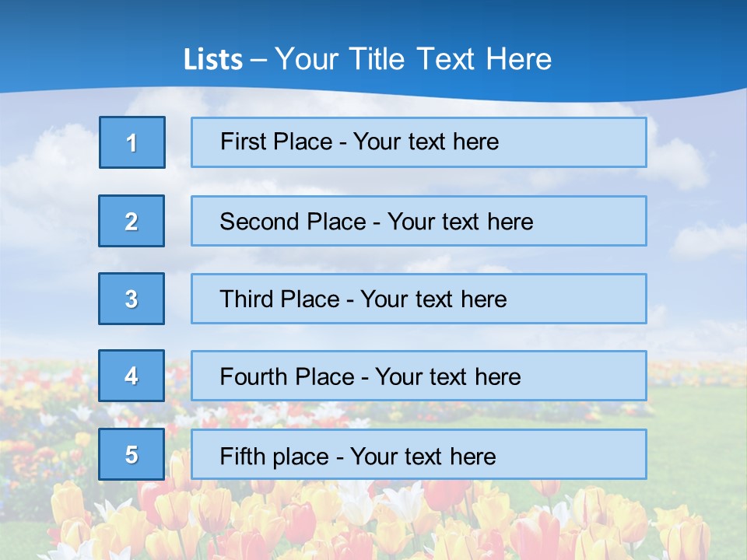Viewport: 747px width, 560px height.
Task: Click the number 5 square
Action: coord(132,454)
